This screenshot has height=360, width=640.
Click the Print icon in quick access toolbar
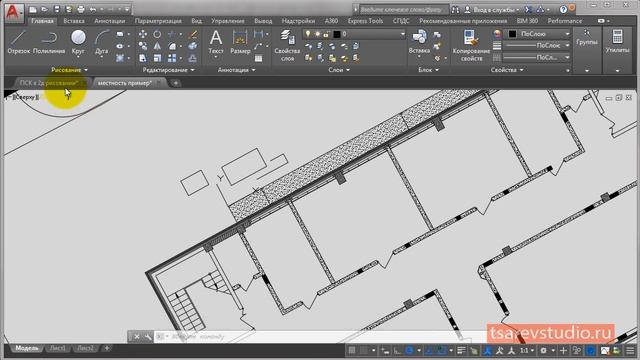pyautogui.click(x=81, y=9)
